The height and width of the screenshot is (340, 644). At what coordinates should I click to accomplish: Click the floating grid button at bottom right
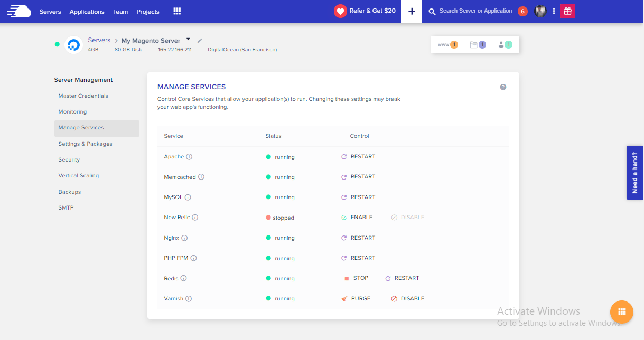[x=621, y=312]
